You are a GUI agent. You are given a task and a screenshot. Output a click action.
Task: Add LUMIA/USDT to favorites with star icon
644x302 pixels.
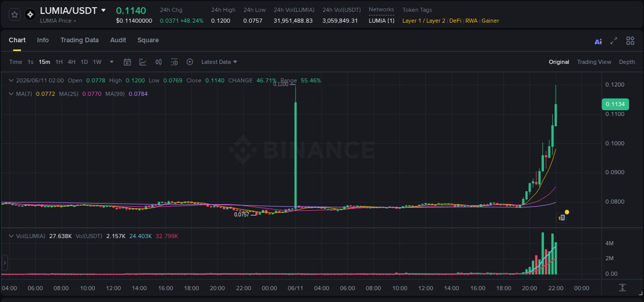(15, 14)
